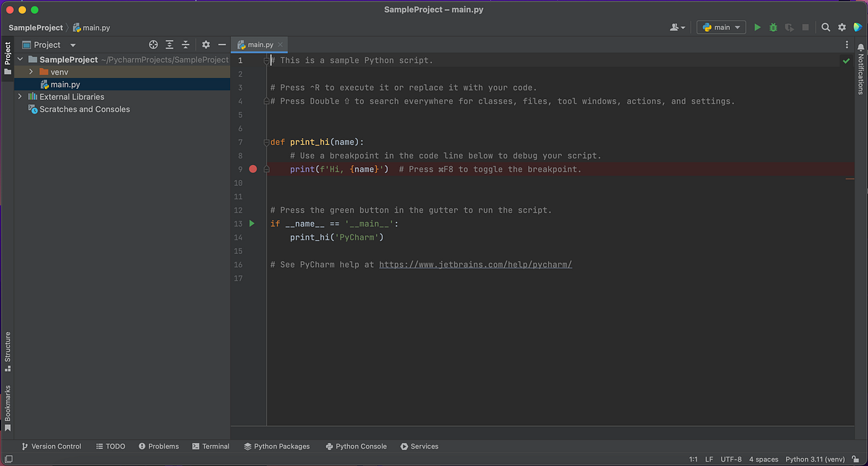Toggle the breakpoint on line 9
The image size is (868, 466).
252,169
